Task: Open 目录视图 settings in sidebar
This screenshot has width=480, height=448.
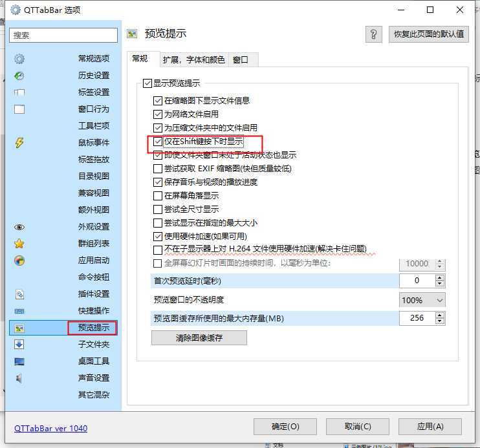Action: point(94,176)
